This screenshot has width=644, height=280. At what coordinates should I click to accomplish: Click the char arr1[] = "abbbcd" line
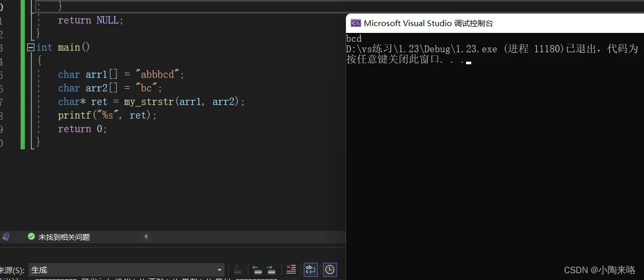tap(121, 75)
